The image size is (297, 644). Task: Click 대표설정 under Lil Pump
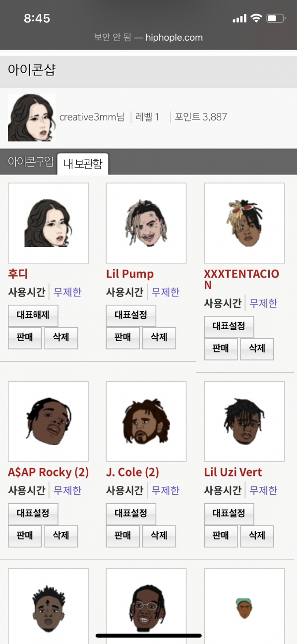[x=131, y=315]
